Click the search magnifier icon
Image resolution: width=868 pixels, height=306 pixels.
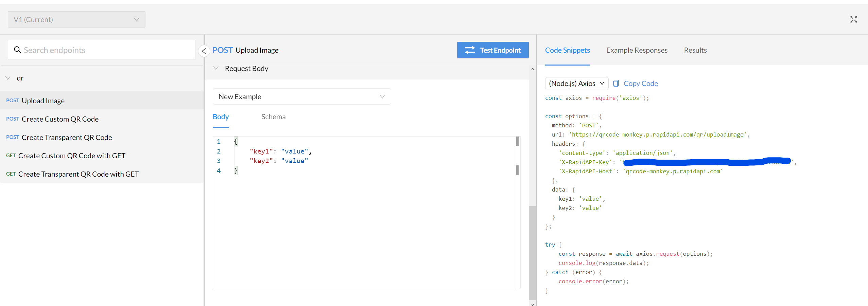coord(17,50)
